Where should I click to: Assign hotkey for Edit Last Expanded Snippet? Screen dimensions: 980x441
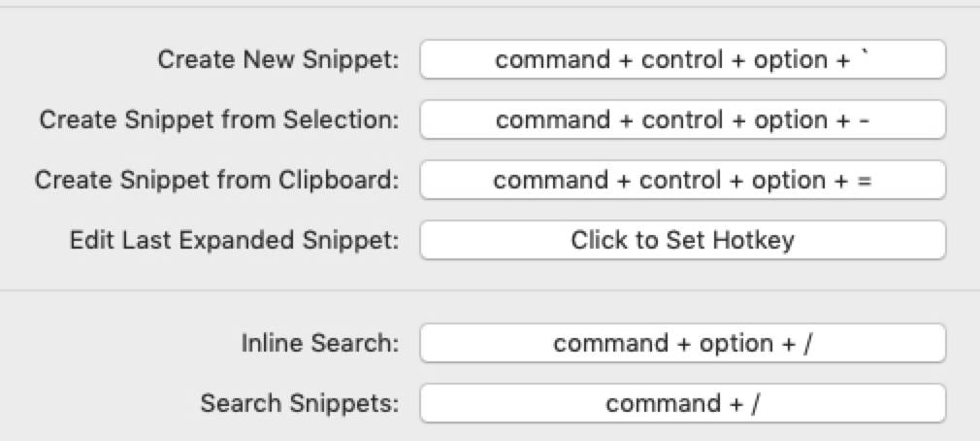pos(682,240)
